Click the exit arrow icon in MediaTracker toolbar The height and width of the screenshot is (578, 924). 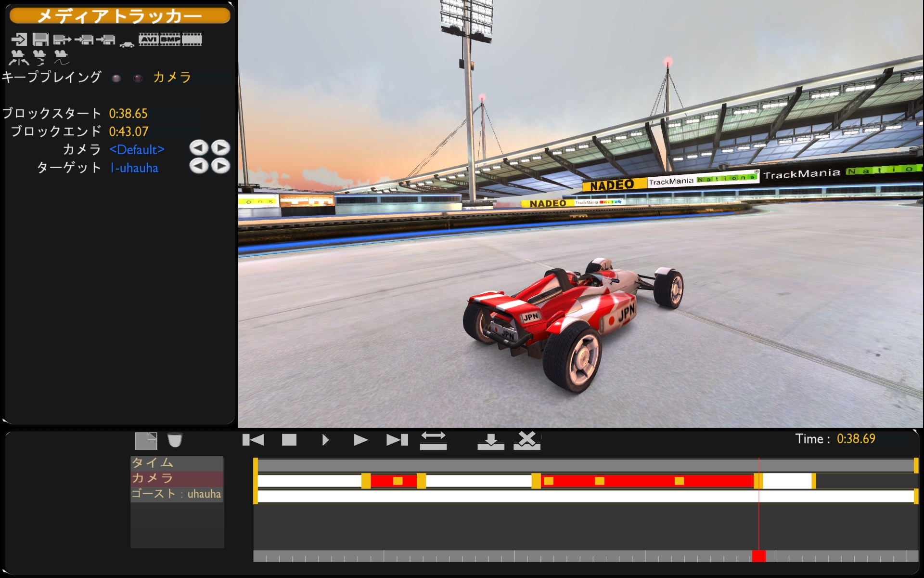pyautogui.click(x=19, y=39)
